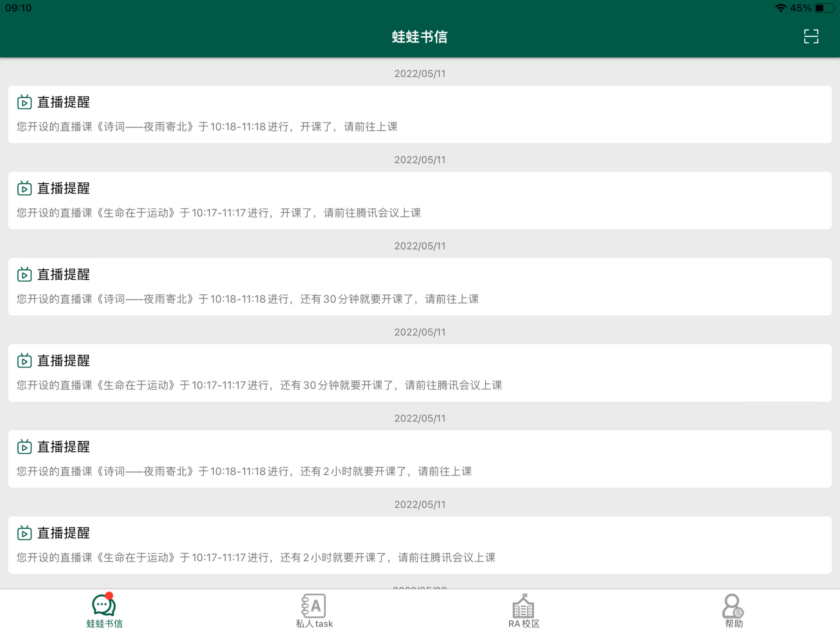This screenshot has width=840, height=630.
Task: Open 生命在于运动 还有2小时 reminder message
Action: tap(256, 557)
